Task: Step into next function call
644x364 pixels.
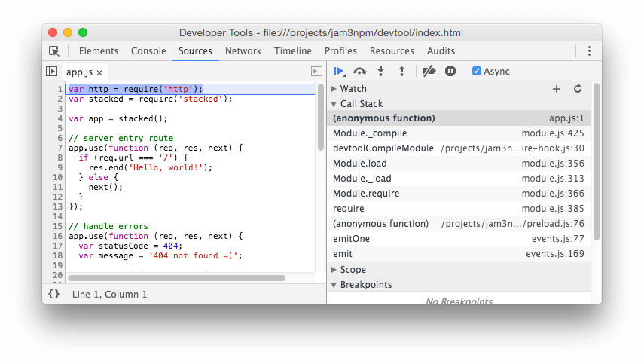Action: point(380,71)
